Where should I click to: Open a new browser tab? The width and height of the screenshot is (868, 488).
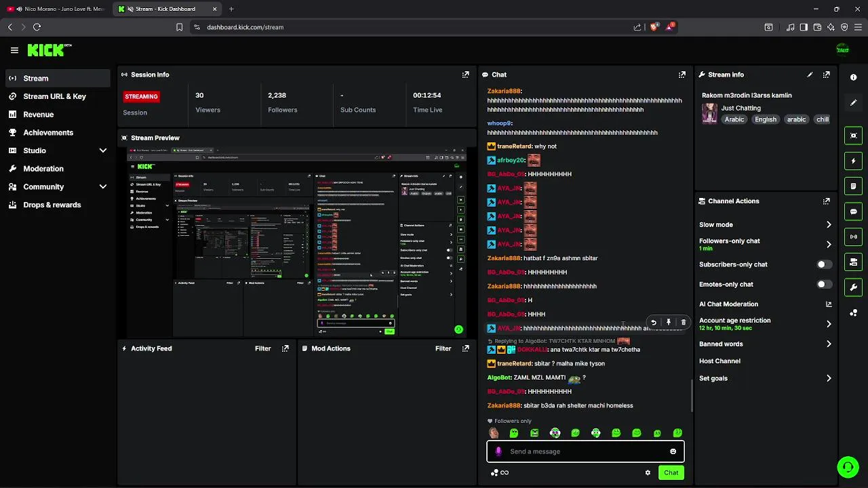pyautogui.click(x=231, y=9)
